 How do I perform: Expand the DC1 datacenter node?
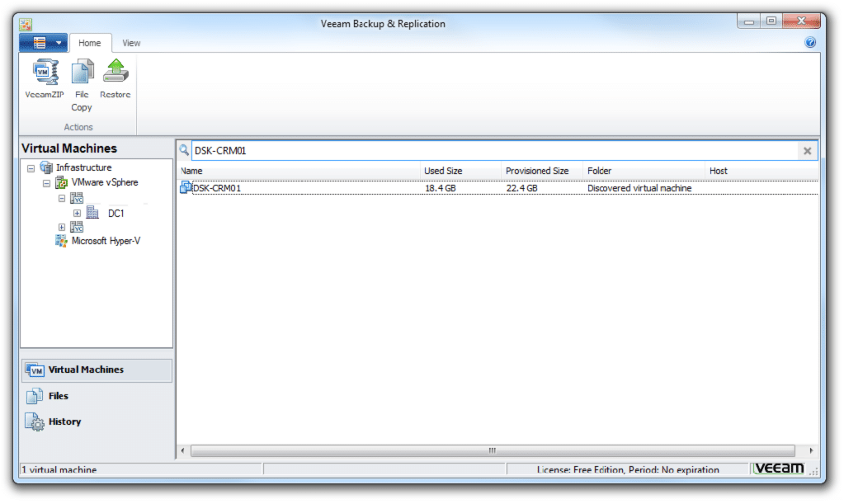pos(77,214)
